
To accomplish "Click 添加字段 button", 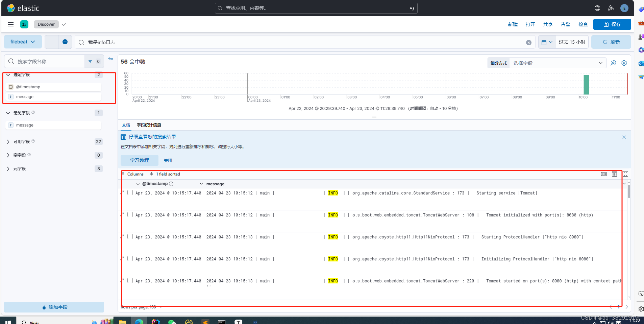I will pos(54,307).
